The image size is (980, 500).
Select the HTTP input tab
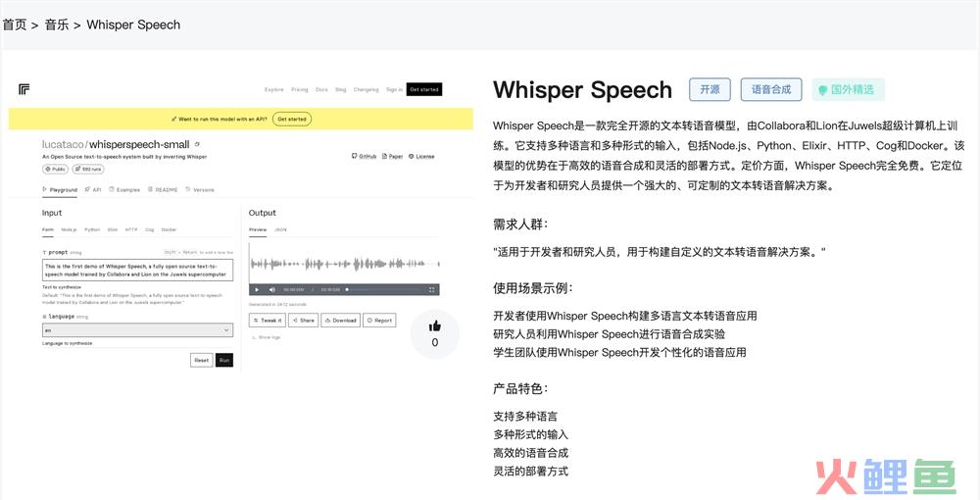coord(131,229)
